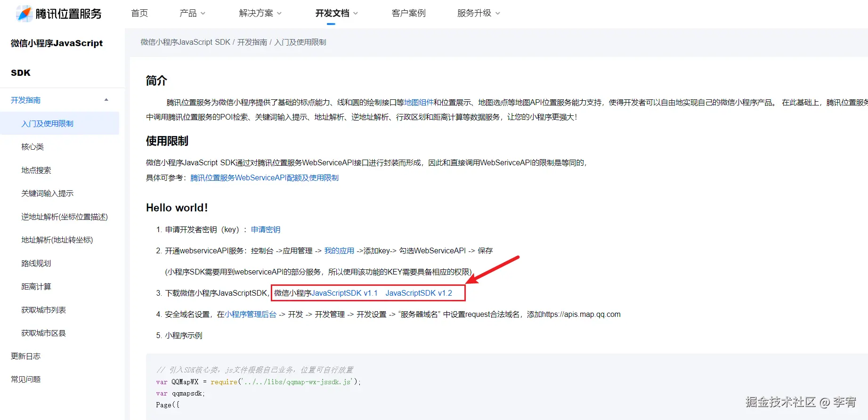Click the https://apis.map.qq.com domain text

click(581, 314)
